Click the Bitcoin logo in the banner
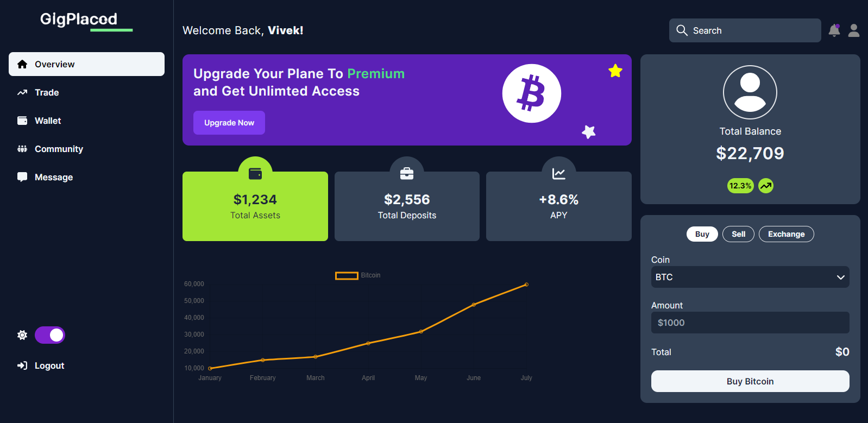 point(531,93)
